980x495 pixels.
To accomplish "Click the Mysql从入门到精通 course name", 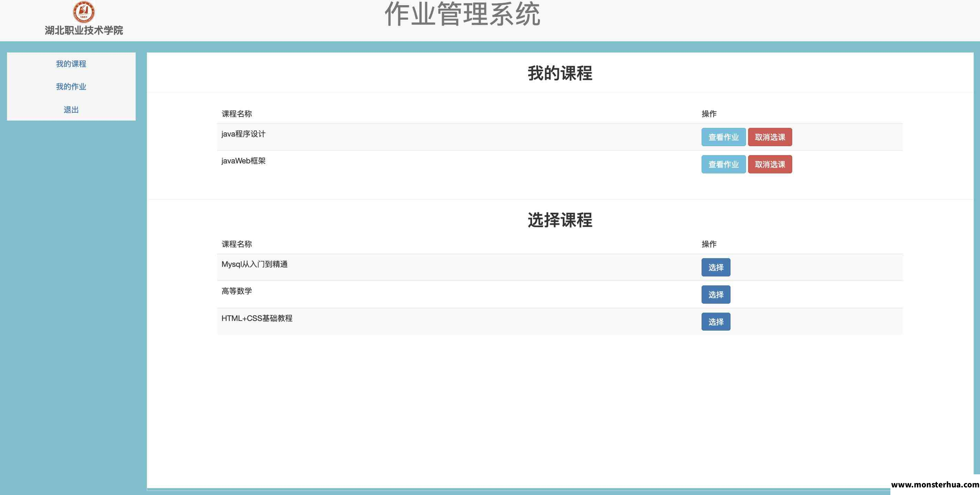I will point(255,264).
